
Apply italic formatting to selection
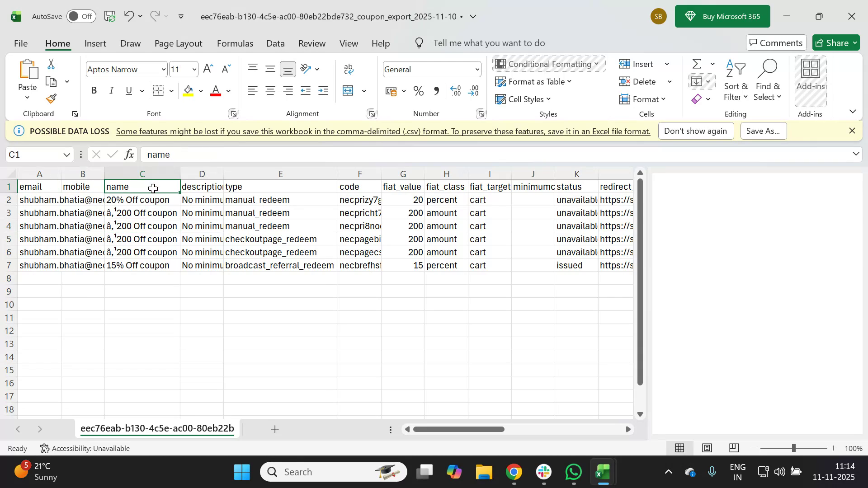point(111,90)
